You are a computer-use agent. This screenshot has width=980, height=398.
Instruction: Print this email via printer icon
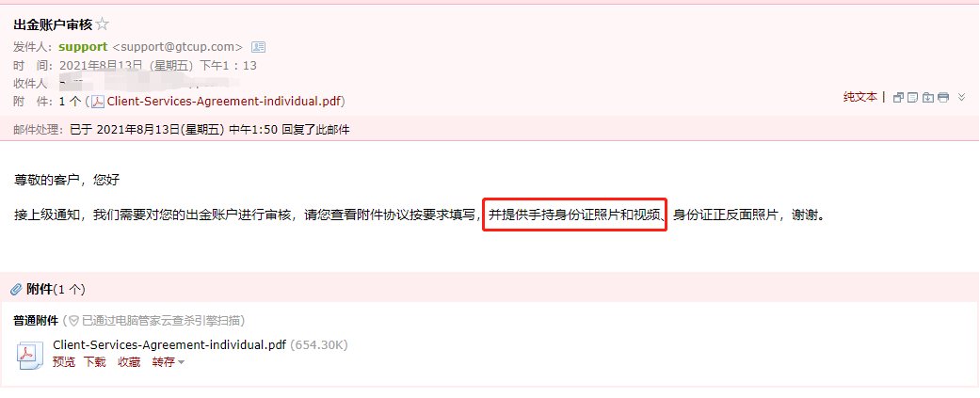click(943, 97)
